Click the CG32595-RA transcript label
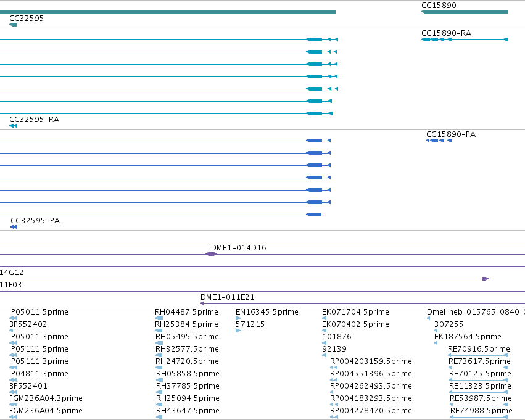The height and width of the screenshot is (420, 525). tap(34, 120)
